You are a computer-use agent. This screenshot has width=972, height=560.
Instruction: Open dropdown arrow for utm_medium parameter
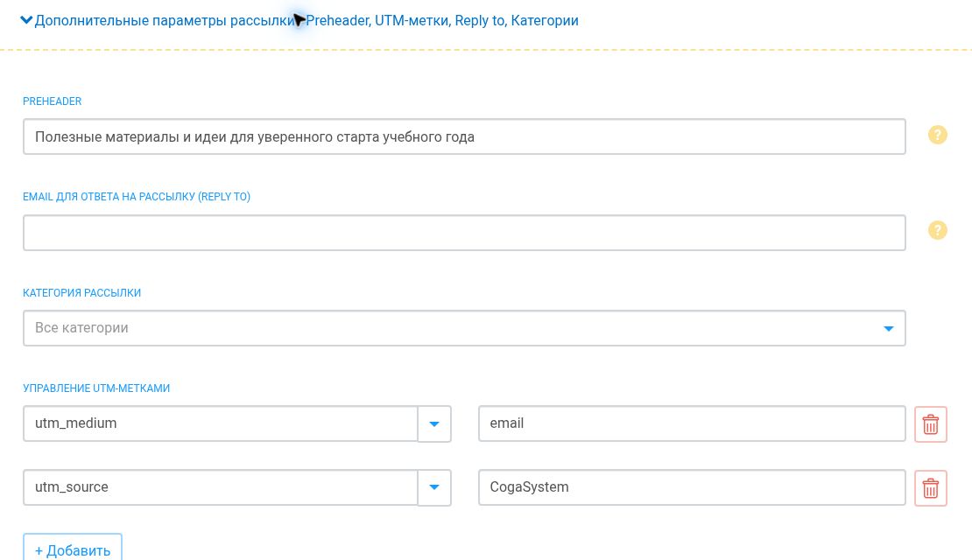click(x=434, y=423)
